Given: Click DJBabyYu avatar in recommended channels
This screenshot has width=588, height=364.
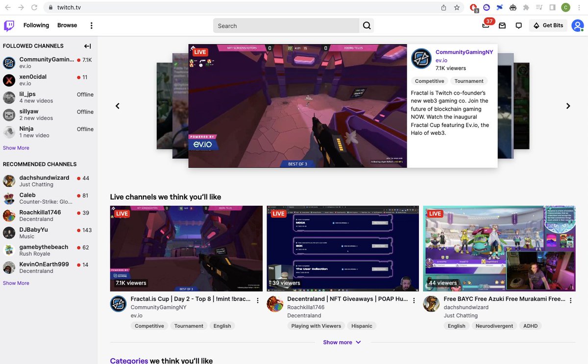Looking at the screenshot, I should coord(9,233).
